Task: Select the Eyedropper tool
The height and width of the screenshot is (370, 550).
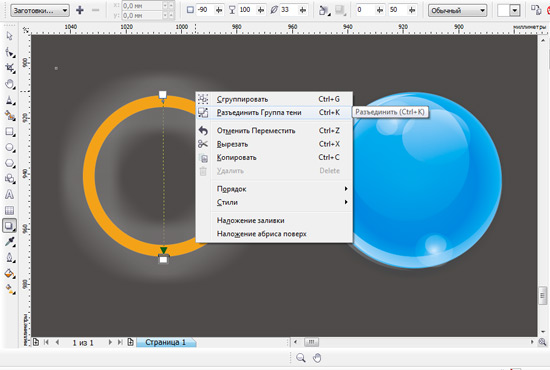Action: 9,242
